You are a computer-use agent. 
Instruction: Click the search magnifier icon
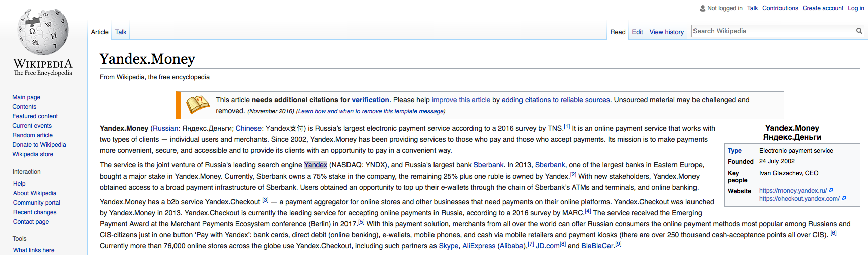tap(859, 31)
